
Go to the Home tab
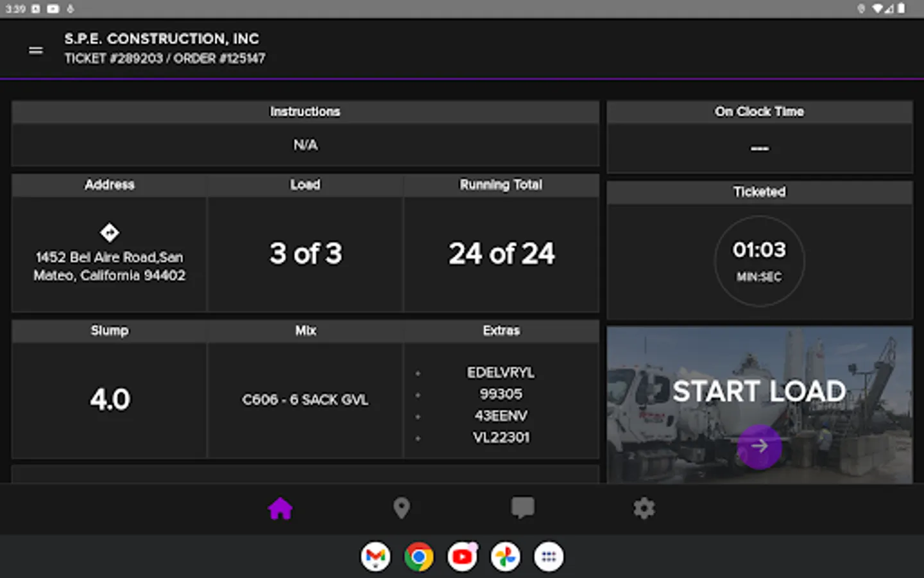pos(280,509)
